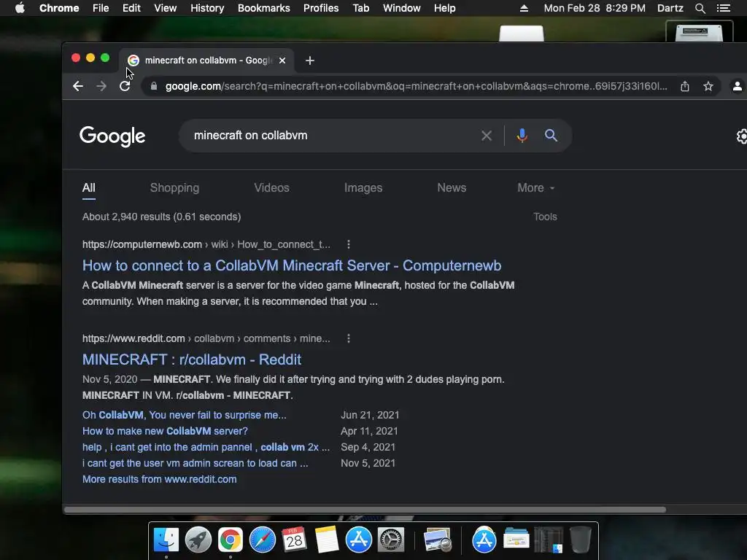Open Safari from the dock
This screenshot has height=560, width=747.
[x=263, y=540]
